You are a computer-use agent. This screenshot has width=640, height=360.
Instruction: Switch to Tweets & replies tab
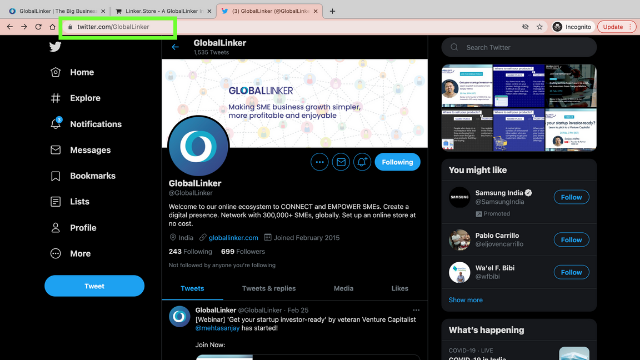(269, 289)
